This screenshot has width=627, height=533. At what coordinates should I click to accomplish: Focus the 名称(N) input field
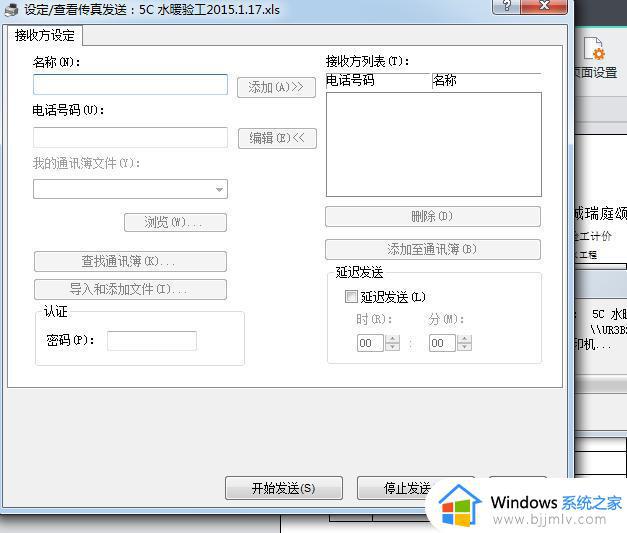[130, 84]
